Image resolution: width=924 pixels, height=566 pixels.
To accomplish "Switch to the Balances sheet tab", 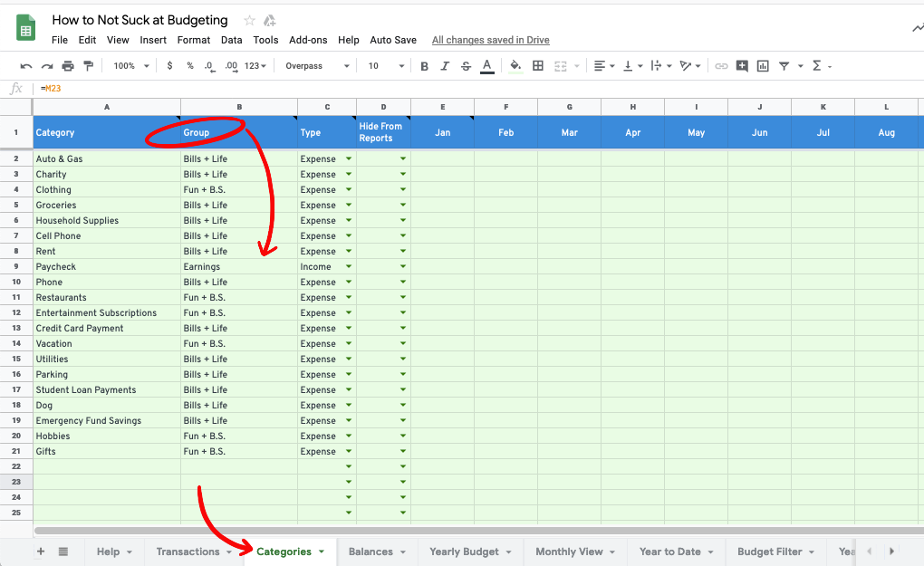I will point(371,552).
